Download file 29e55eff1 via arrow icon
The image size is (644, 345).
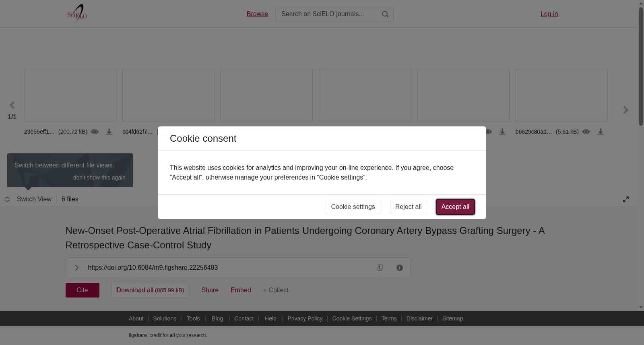click(109, 132)
